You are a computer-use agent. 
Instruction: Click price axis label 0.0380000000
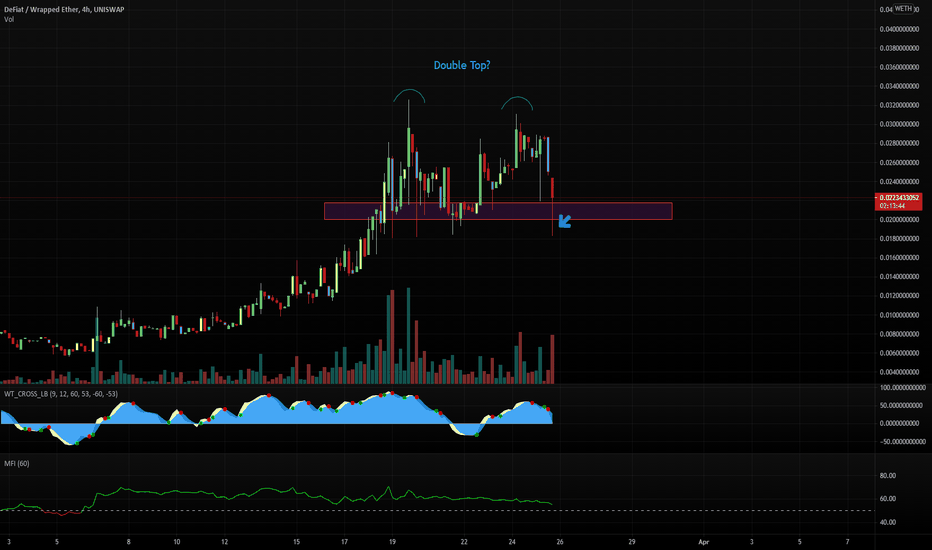(899, 48)
